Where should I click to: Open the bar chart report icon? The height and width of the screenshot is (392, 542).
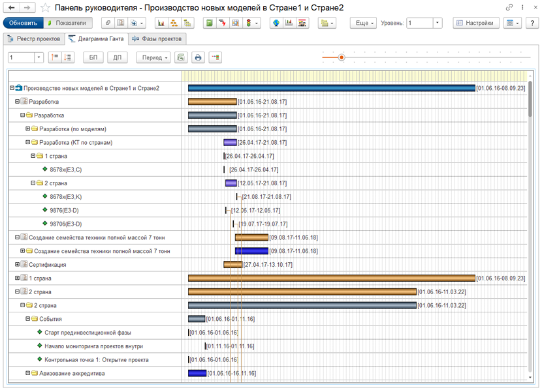[161, 23]
